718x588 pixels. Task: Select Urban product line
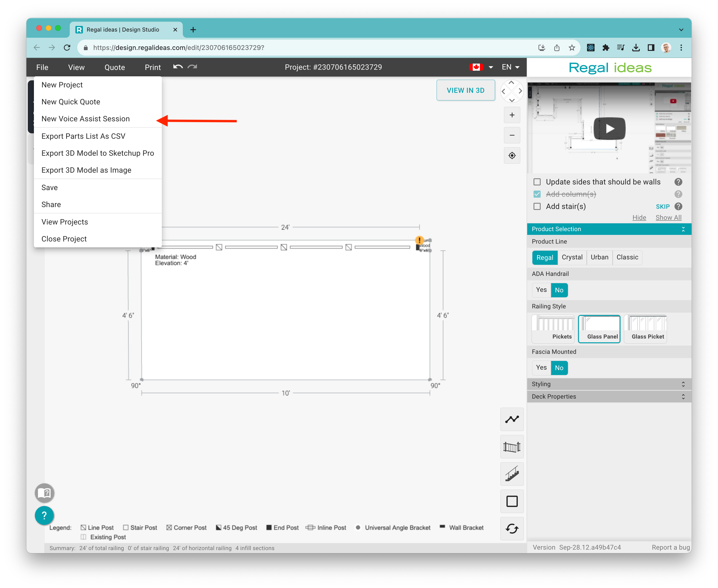click(599, 257)
